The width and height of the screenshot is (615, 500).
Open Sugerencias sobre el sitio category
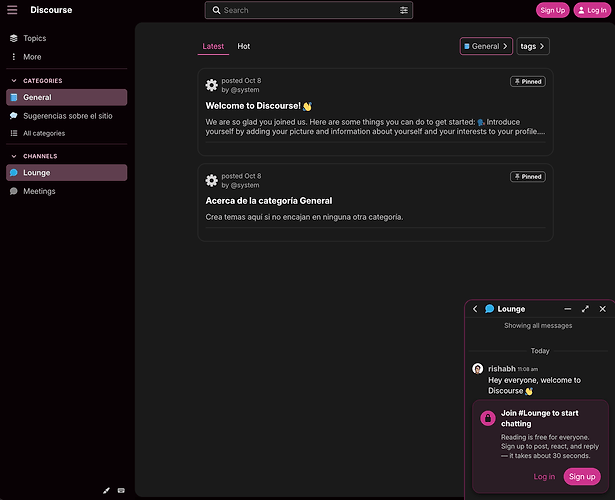coord(67,116)
